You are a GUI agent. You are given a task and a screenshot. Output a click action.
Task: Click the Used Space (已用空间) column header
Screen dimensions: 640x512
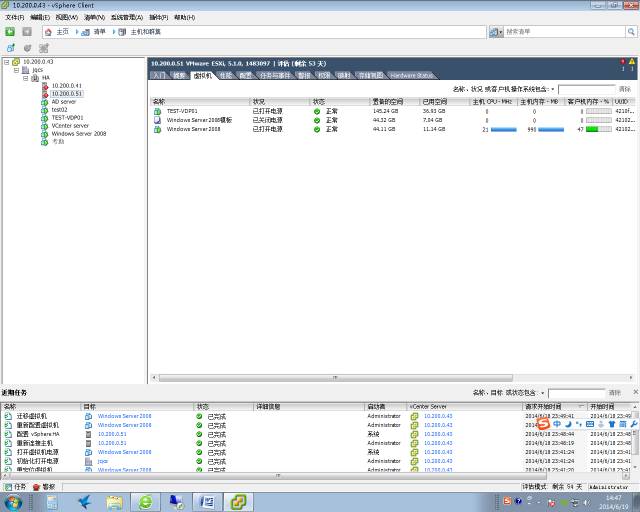point(444,102)
